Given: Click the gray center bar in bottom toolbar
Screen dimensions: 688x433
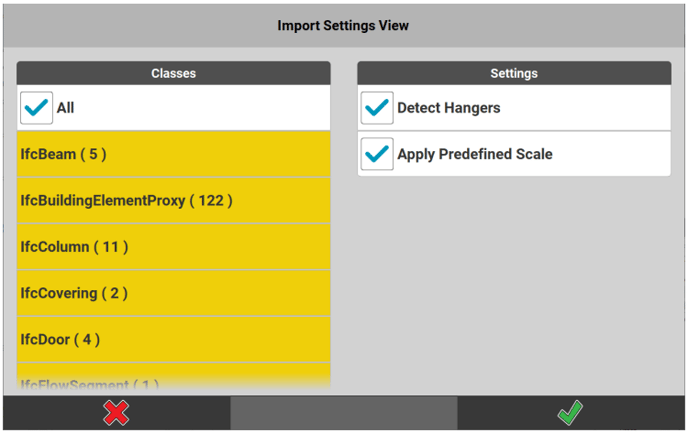Looking at the screenshot, I should (x=343, y=412).
